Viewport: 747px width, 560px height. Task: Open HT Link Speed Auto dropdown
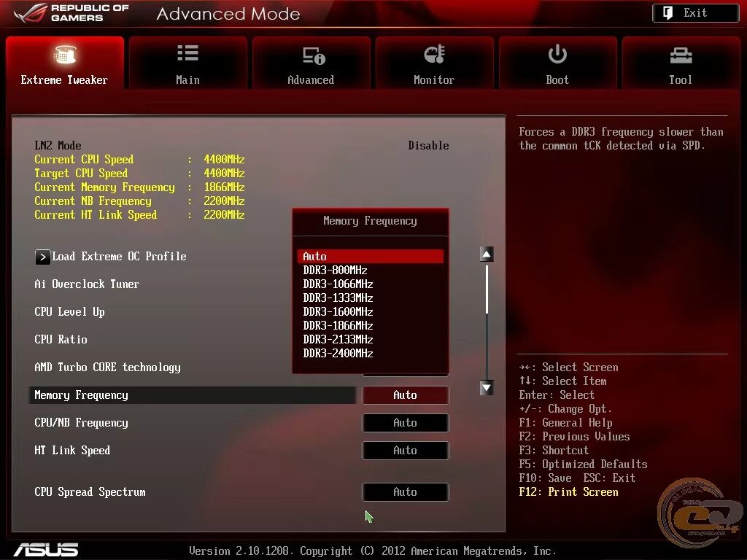(406, 450)
